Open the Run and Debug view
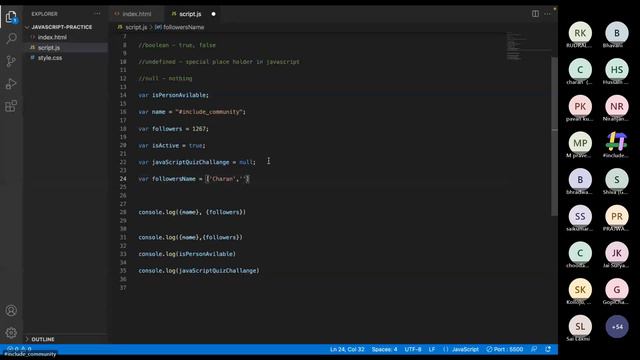Screen dimensions: 640x360 pyautogui.click(x=11, y=84)
